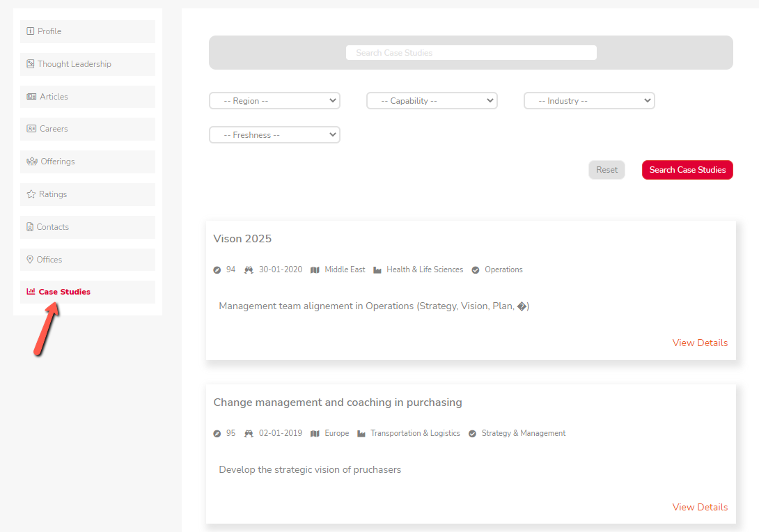Viewport: 759px width, 532px height.
Task: Open the Capability dropdown
Action: click(x=432, y=101)
